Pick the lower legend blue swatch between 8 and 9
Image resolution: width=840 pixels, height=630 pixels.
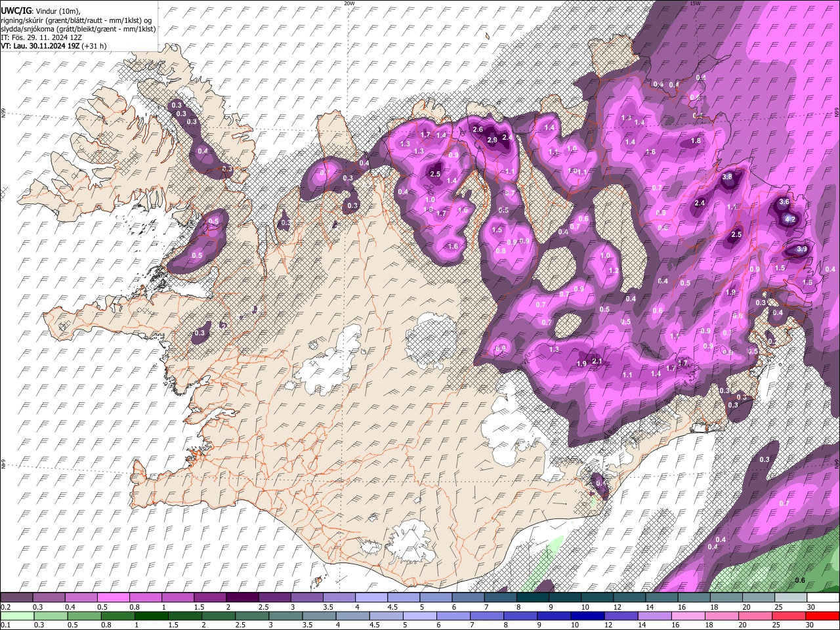(x=520, y=616)
